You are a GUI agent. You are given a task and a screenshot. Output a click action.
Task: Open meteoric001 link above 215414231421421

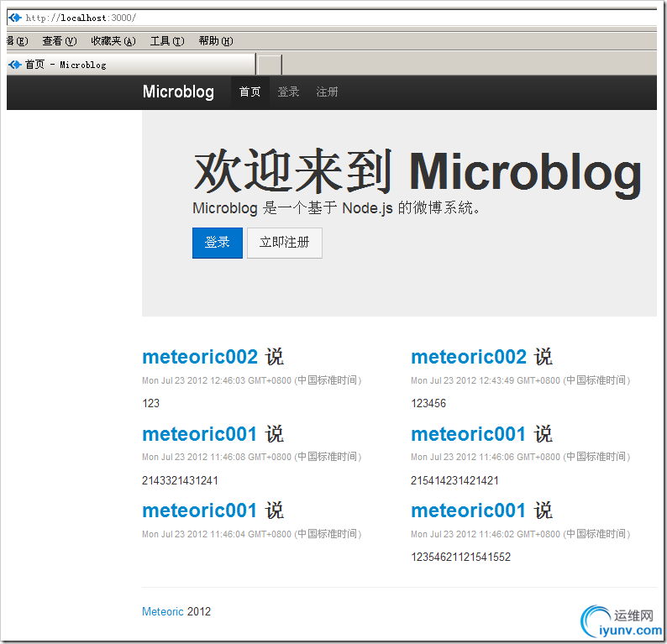tap(469, 434)
